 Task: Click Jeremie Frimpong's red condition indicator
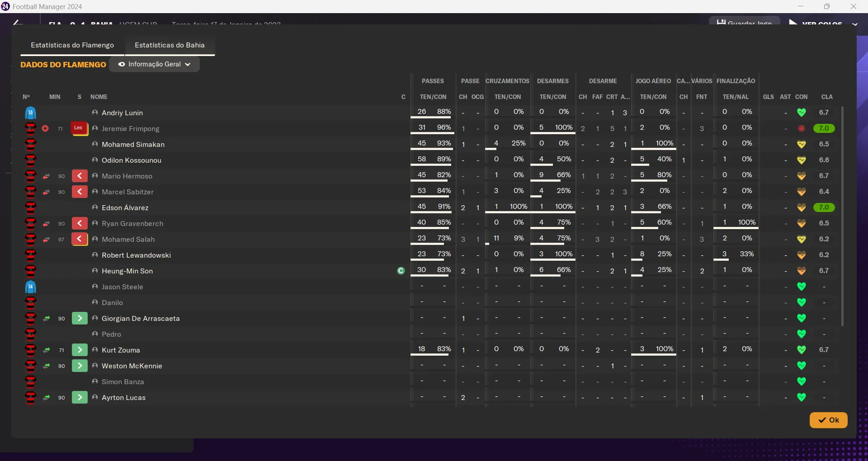(x=802, y=128)
